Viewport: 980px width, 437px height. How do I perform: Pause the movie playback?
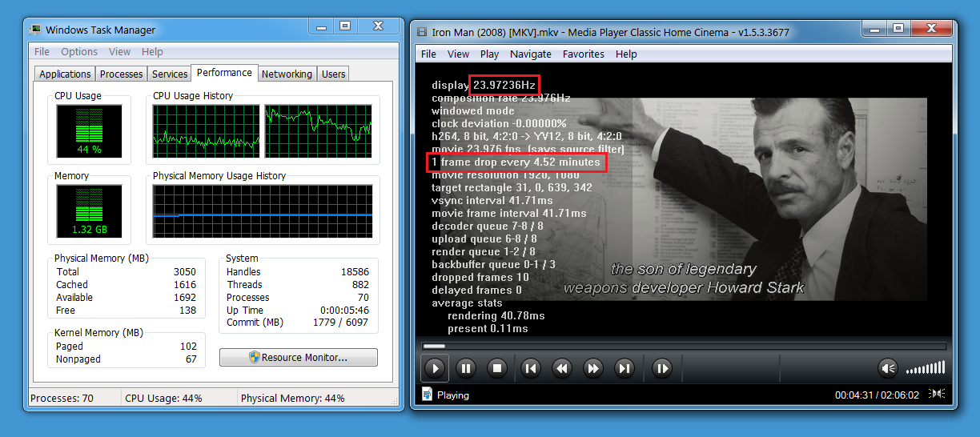coord(466,368)
